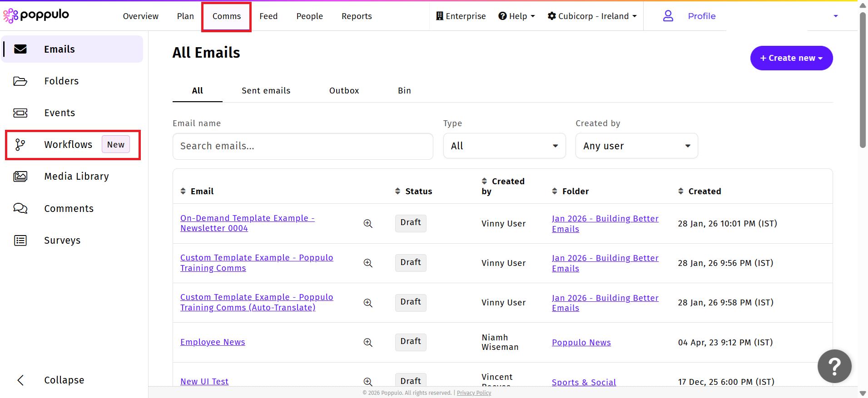This screenshot has height=398, width=868.
Task: Open the Poppulo News folder link
Action: point(581,343)
